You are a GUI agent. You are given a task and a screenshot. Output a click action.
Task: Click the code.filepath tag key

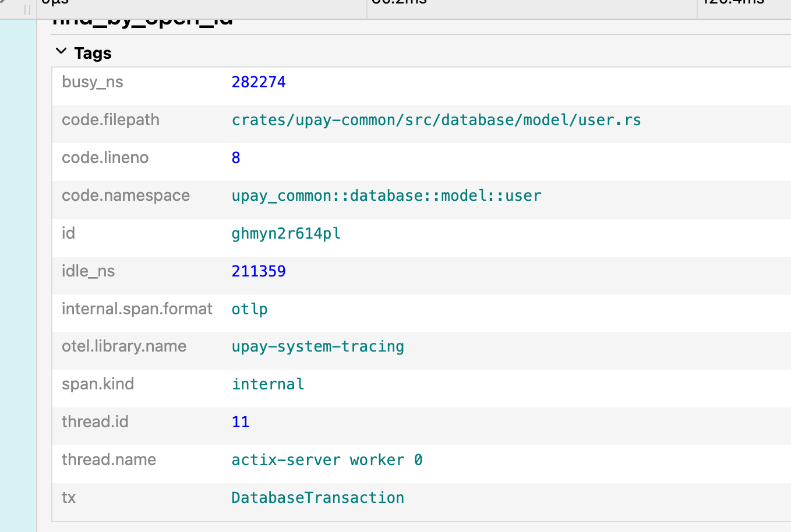point(111,120)
